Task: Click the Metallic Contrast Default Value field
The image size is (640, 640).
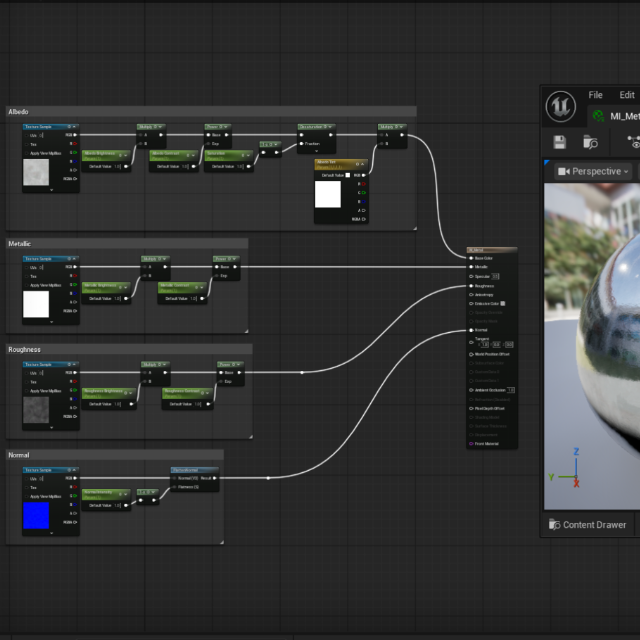Action: 194,299
